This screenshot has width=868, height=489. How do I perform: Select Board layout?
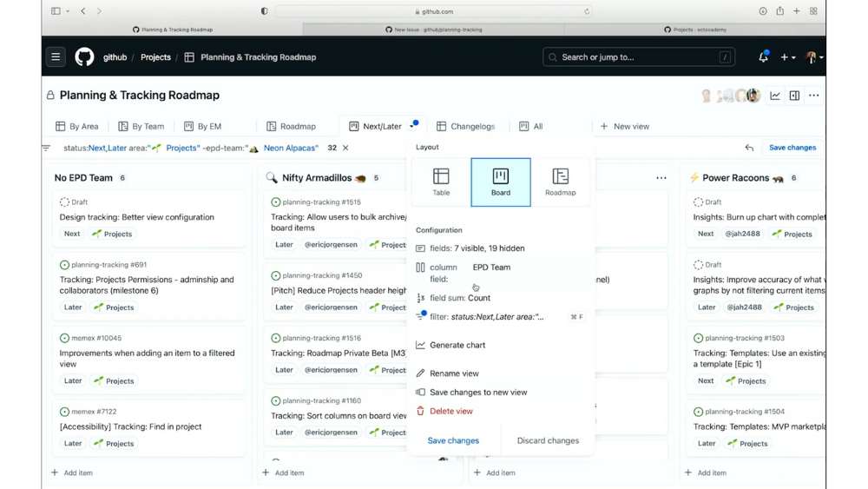pos(501,182)
